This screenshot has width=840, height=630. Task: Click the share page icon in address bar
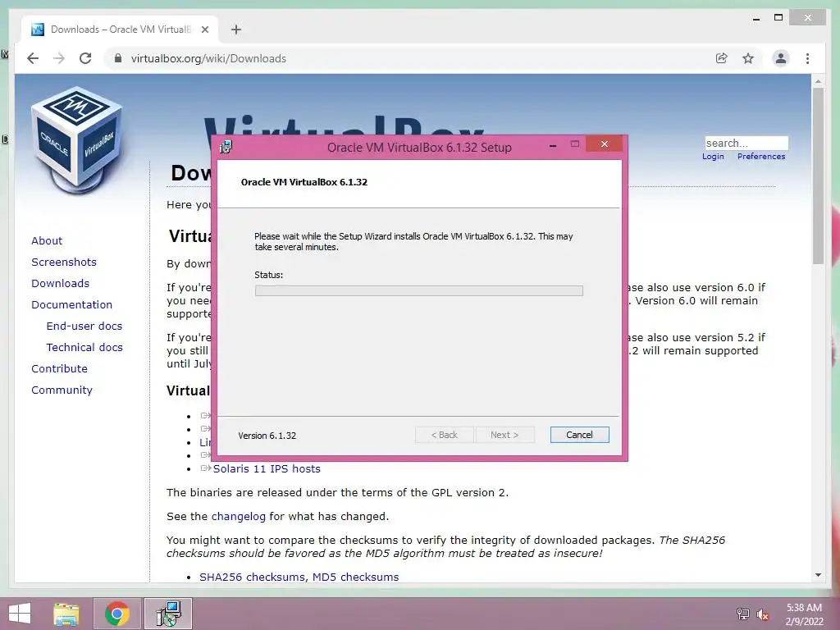click(x=722, y=58)
